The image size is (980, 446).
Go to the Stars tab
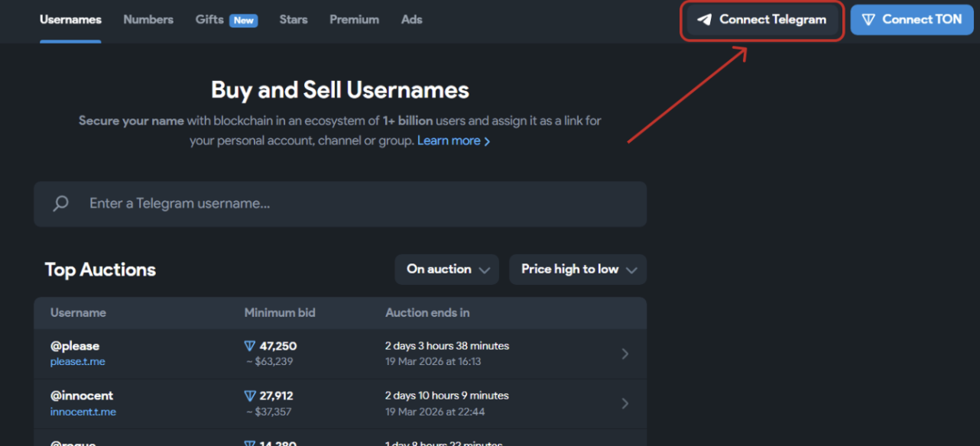coord(294,20)
